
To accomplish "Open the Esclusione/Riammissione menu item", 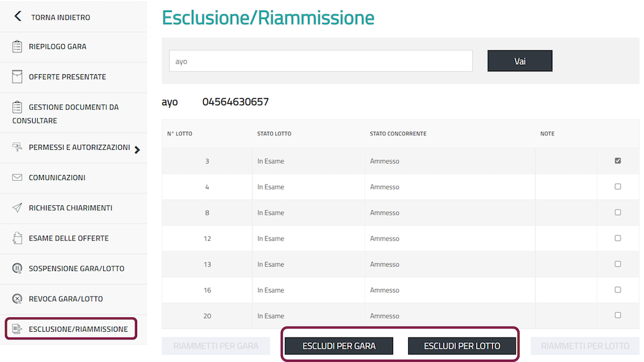I will pos(78,329).
